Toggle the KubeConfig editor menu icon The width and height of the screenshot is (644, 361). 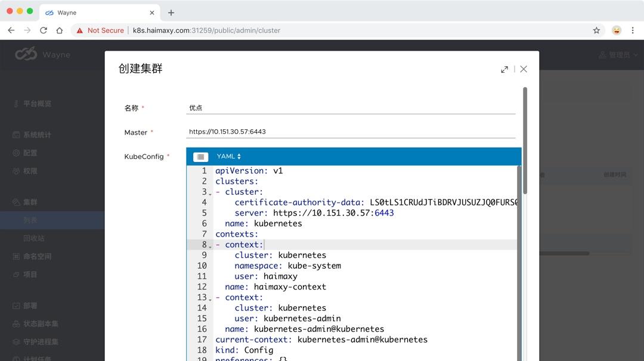[x=200, y=157]
